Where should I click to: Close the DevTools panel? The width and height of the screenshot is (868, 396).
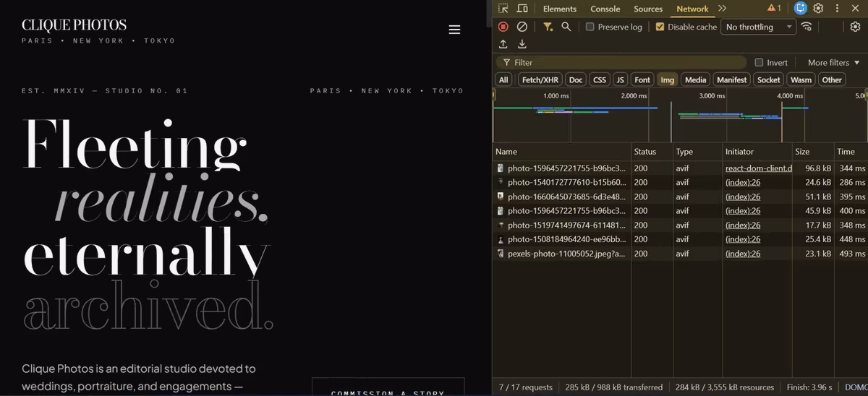pos(855,9)
